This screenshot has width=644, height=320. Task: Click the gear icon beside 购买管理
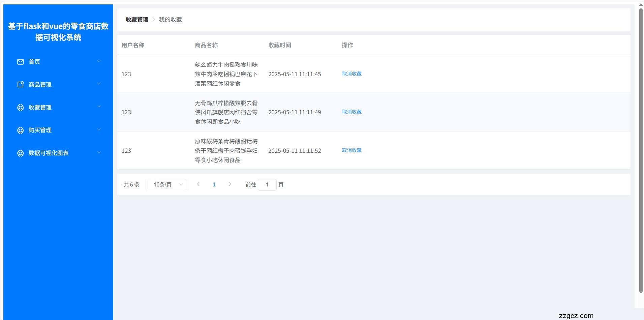pos(20,130)
